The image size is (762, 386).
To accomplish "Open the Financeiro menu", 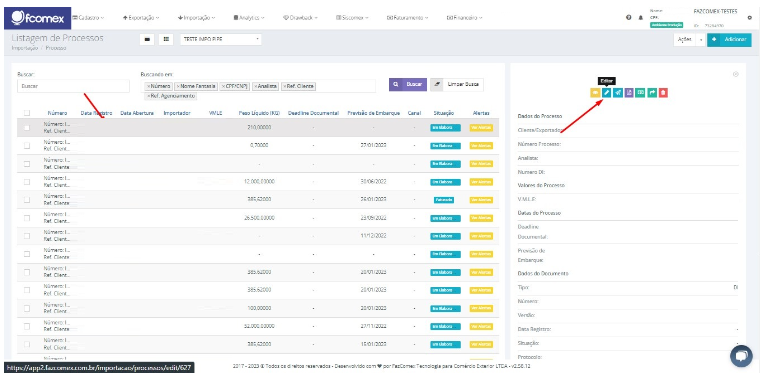I will coord(464,18).
